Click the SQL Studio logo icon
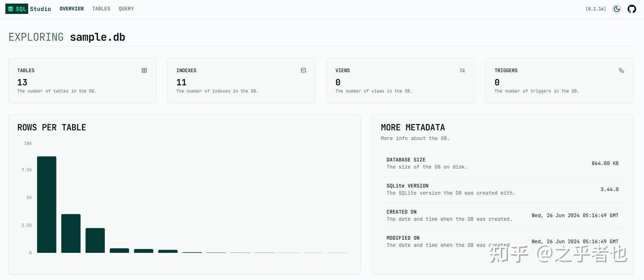 point(11,9)
